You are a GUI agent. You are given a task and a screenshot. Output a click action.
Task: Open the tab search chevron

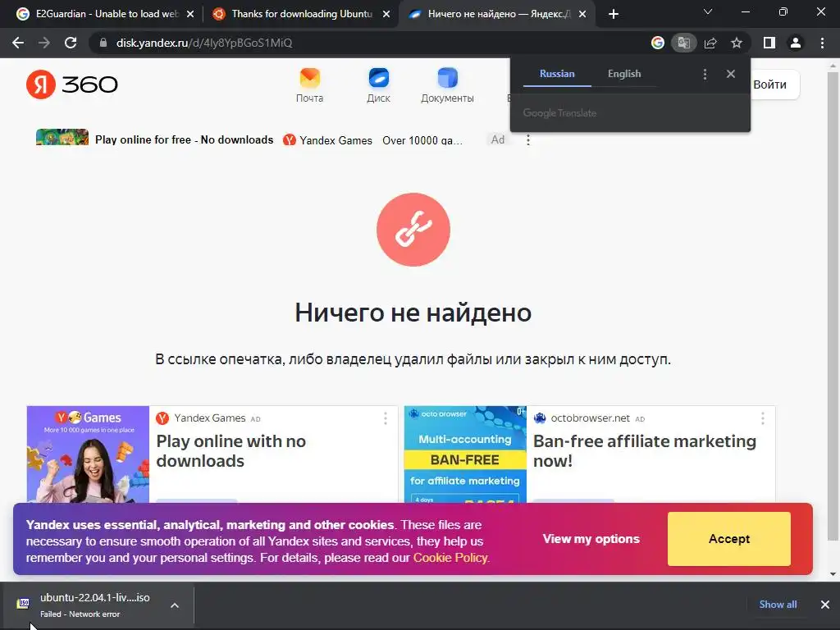point(708,11)
